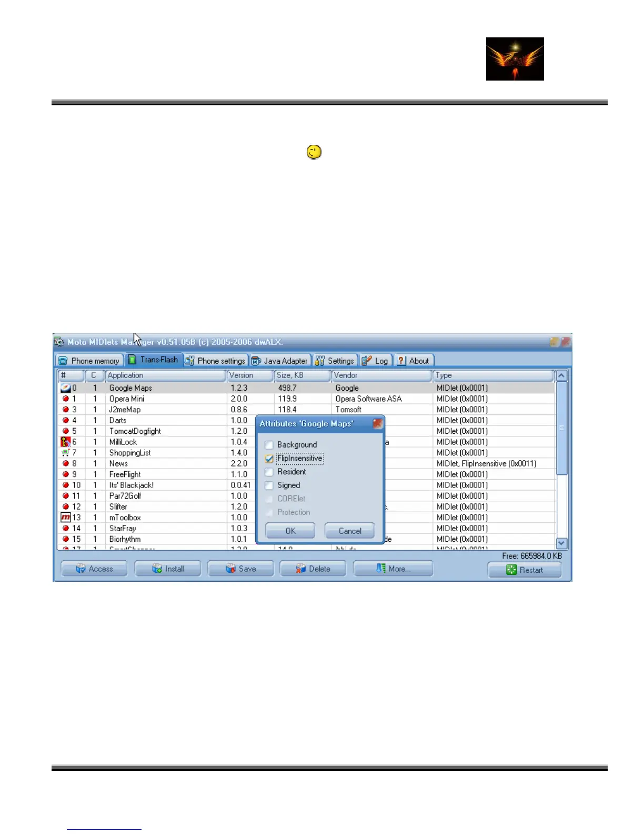Click the red dot icon beside StarFray
The height and width of the screenshot is (834, 644).
(x=66, y=528)
